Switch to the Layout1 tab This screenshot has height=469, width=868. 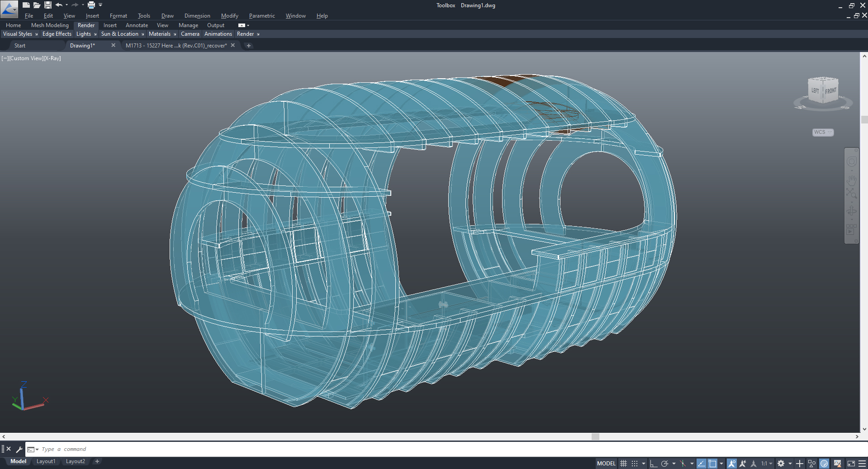[x=46, y=461]
